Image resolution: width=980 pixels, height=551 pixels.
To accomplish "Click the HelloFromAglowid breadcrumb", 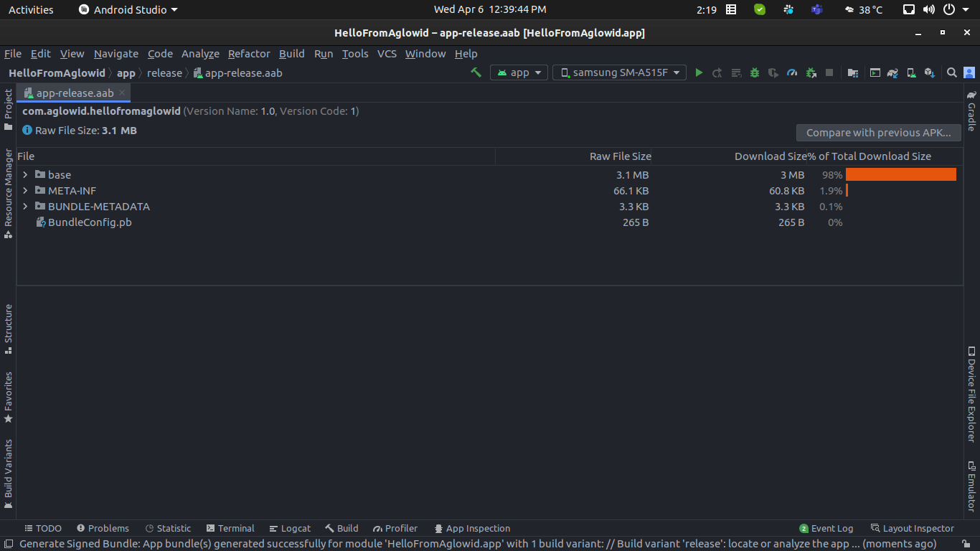I will (x=57, y=72).
